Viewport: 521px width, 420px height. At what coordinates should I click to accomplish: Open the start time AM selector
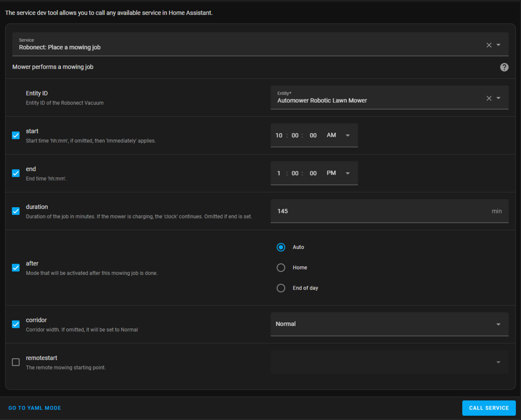pyautogui.click(x=338, y=136)
